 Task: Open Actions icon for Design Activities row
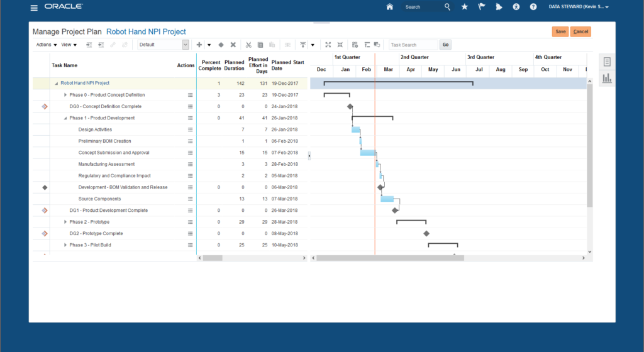pos(190,129)
